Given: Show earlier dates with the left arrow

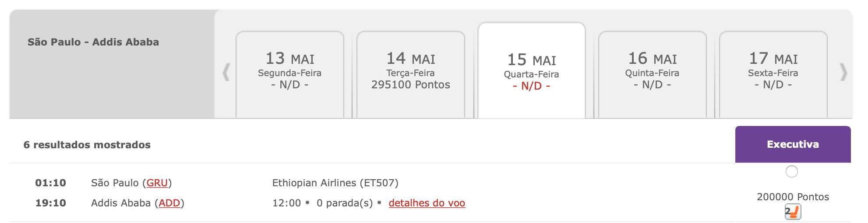Looking at the screenshot, I should [226, 72].
